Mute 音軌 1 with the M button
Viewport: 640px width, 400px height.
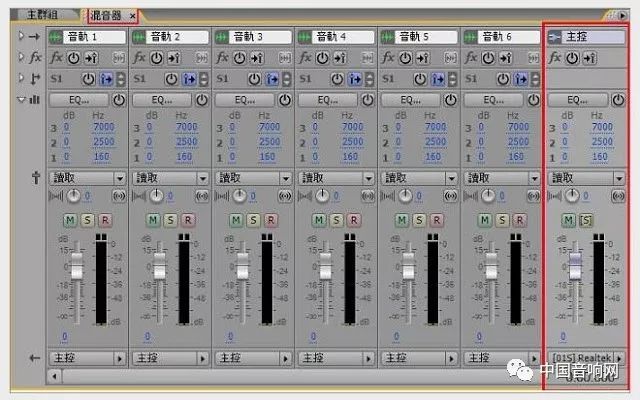[71, 220]
